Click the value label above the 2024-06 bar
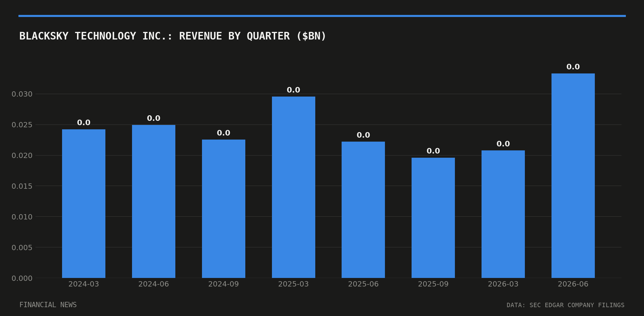Image resolution: width=644 pixels, height=316 pixels. pos(154,118)
